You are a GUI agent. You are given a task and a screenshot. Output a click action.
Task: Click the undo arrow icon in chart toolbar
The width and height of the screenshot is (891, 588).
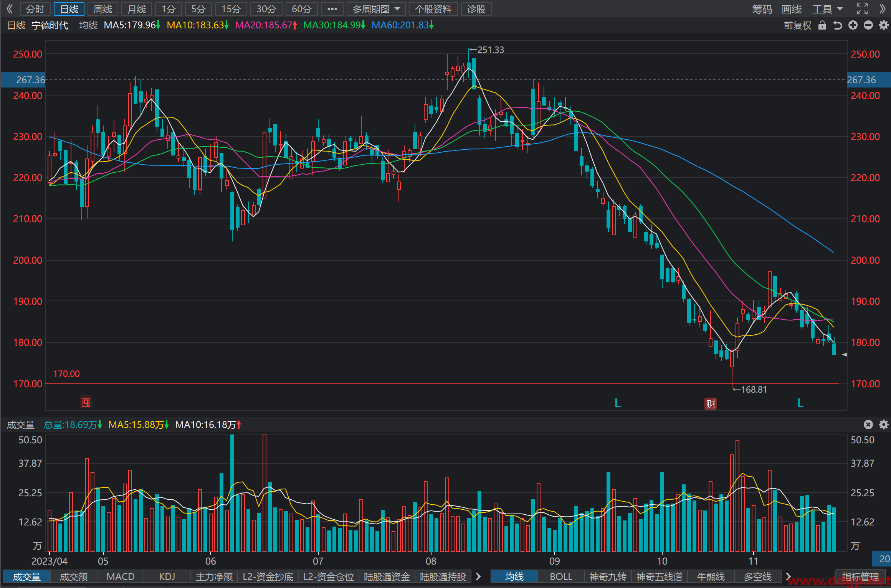pos(838,25)
